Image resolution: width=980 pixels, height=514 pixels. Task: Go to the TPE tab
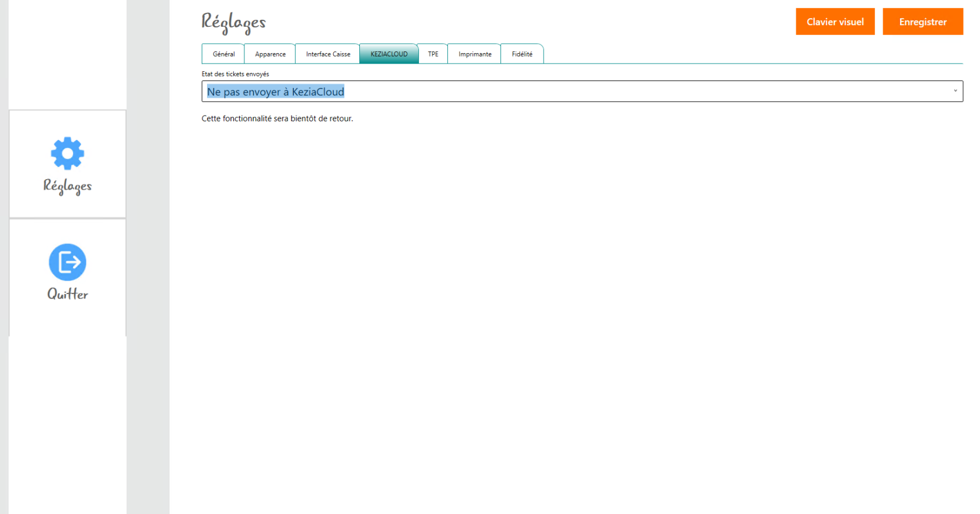pos(433,54)
